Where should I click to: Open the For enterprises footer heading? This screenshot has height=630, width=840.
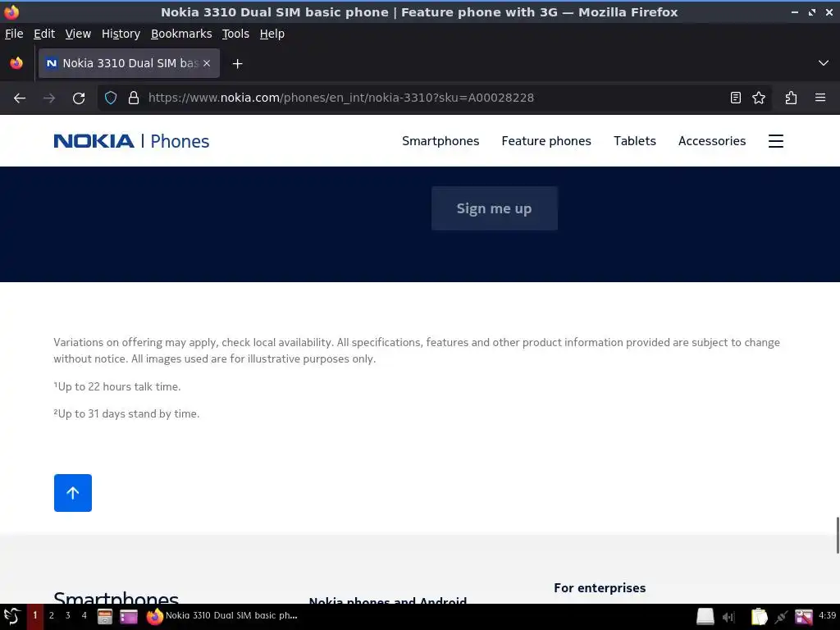(600, 587)
